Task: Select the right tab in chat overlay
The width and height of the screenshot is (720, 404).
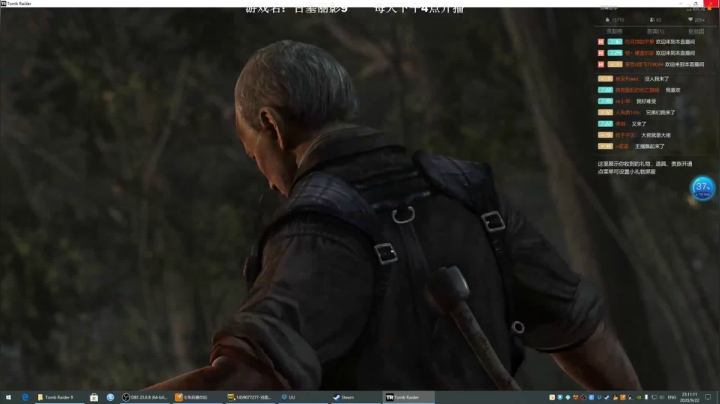Action: pyautogui.click(x=696, y=31)
